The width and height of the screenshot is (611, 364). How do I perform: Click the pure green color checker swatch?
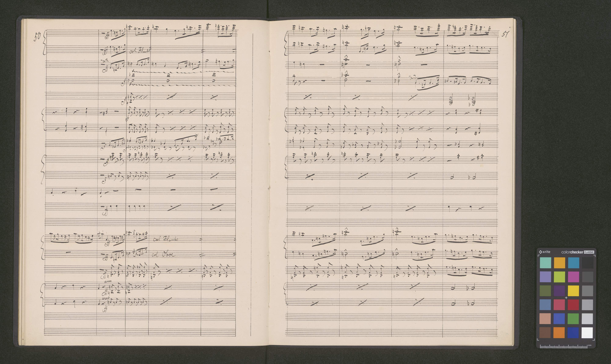click(573, 319)
